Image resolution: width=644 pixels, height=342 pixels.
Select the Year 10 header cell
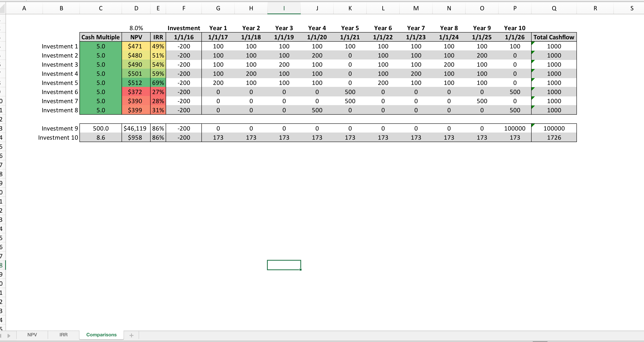tap(515, 28)
